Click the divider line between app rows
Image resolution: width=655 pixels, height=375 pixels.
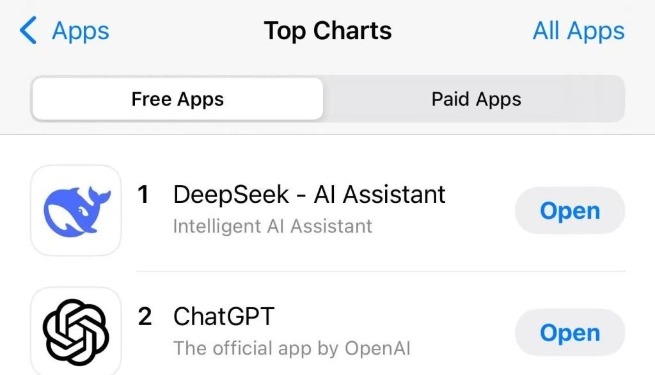[x=381, y=271]
